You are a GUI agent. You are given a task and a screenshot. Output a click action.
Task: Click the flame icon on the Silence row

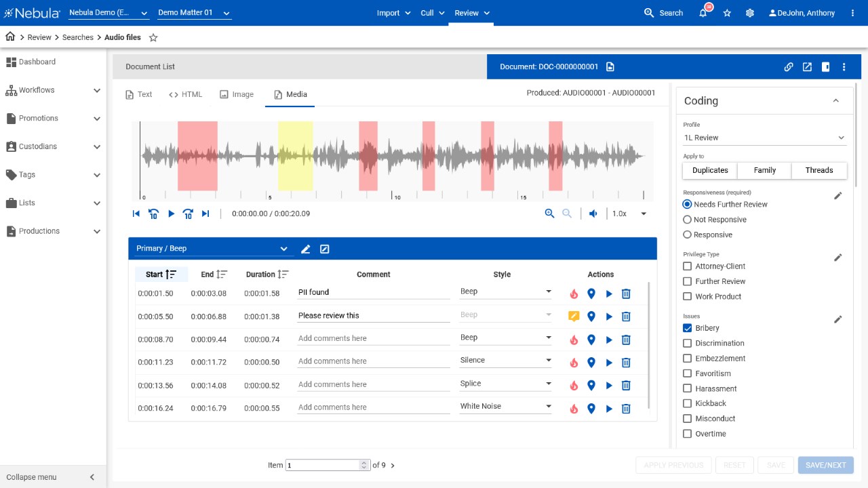coord(574,363)
